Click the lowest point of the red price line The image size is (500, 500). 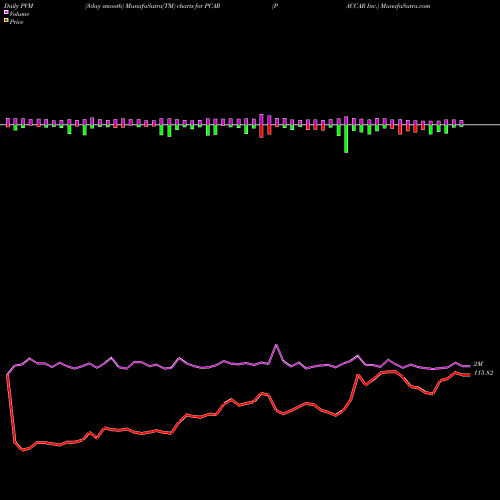tap(23, 450)
